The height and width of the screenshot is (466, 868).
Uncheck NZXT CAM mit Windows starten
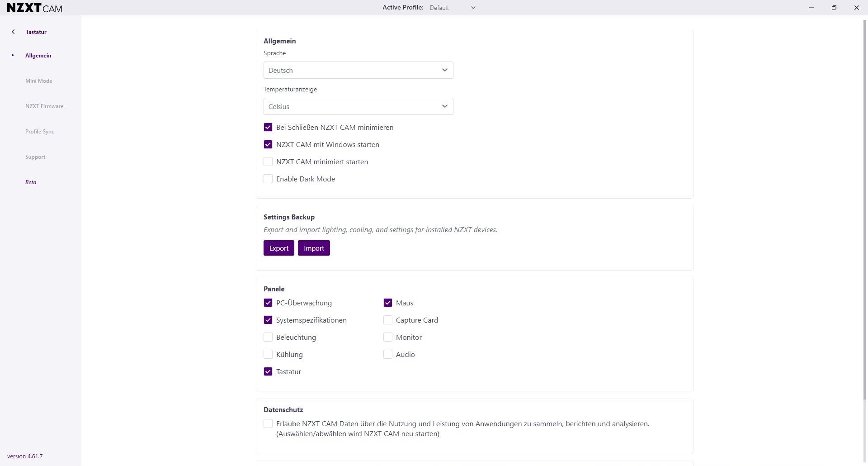click(268, 145)
